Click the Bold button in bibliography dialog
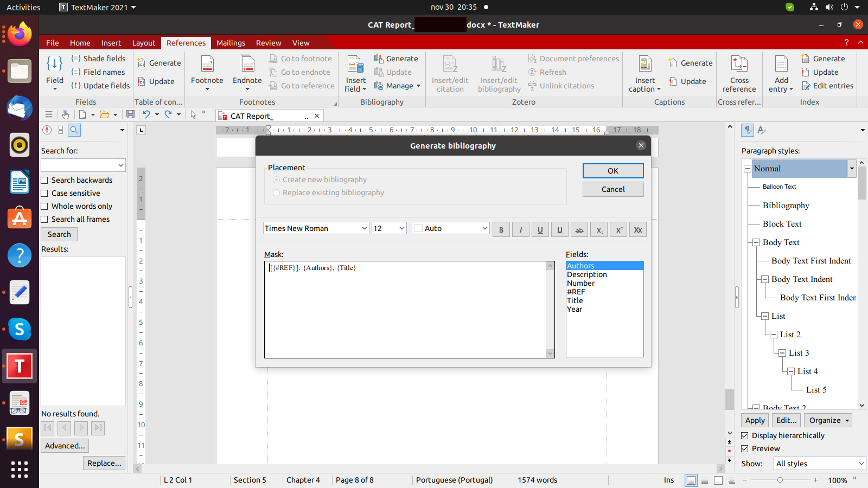 pyautogui.click(x=501, y=230)
